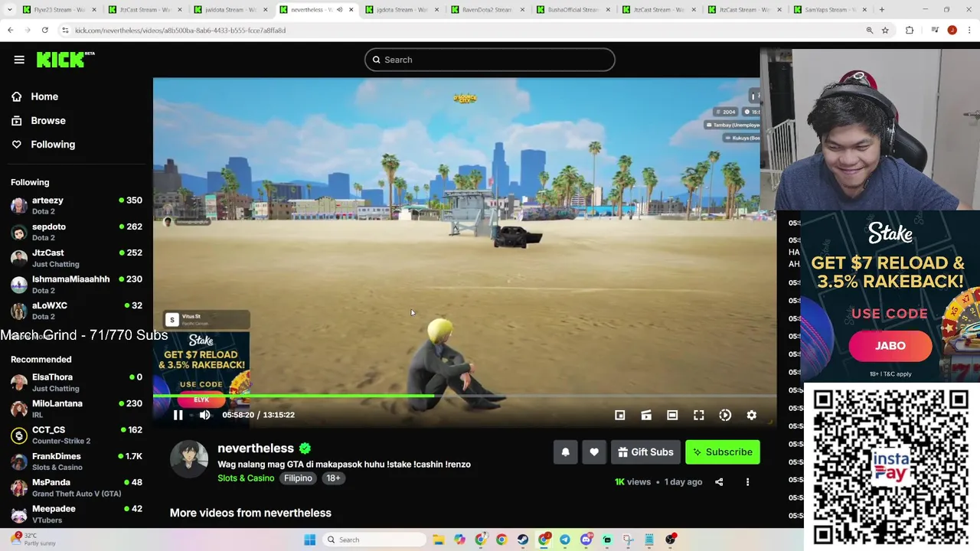Mute the video volume speaker icon
980x551 pixels.
click(x=204, y=415)
